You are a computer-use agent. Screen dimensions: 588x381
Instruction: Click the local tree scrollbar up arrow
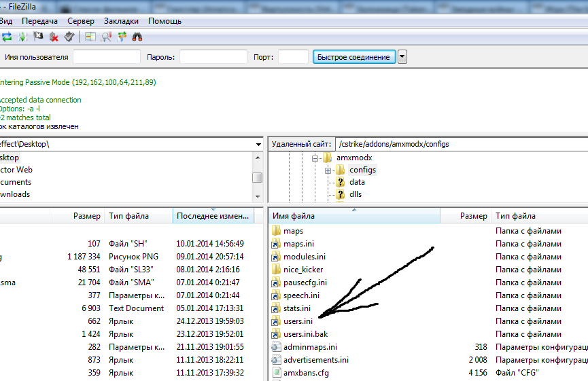tap(258, 158)
